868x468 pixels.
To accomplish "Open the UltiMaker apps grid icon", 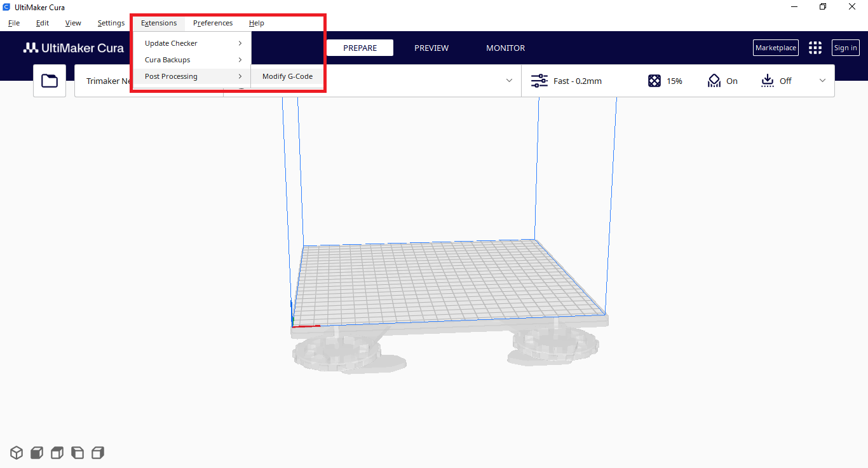I will tap(815, 48).
